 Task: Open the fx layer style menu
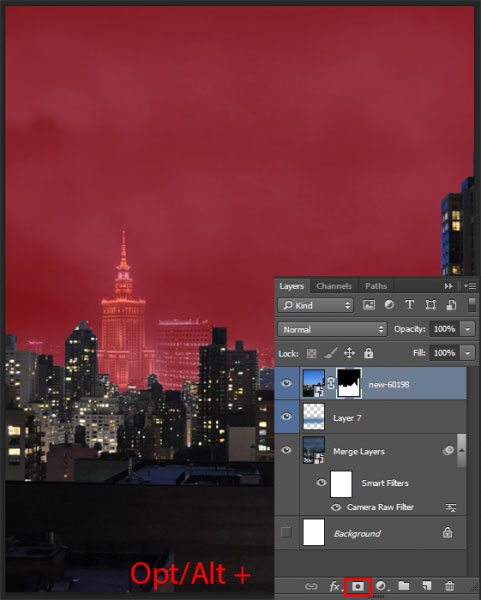[335, 586]
